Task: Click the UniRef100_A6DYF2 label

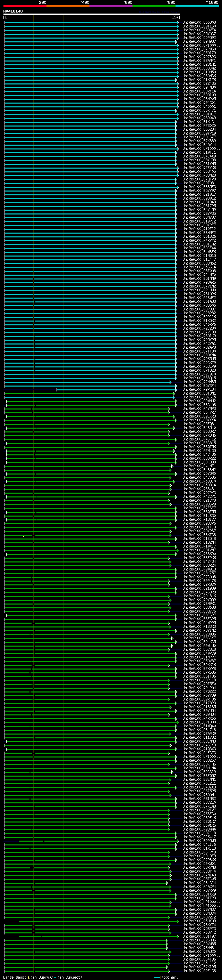Action: (199, 932)
